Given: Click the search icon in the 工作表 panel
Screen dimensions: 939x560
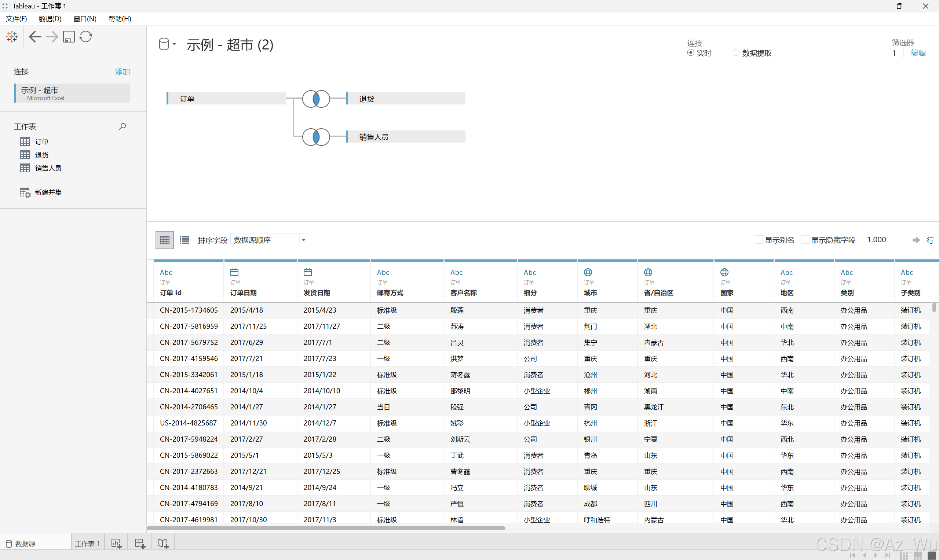Looking at the screenshot, I should pyautogui.click(x=123, y=126).
